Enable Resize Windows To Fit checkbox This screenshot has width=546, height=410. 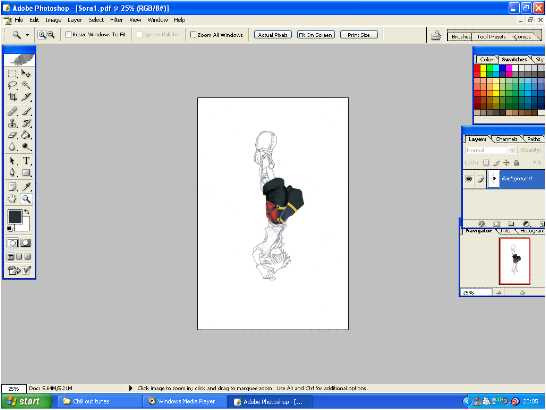pyautogui.click(x=69, y=34)
